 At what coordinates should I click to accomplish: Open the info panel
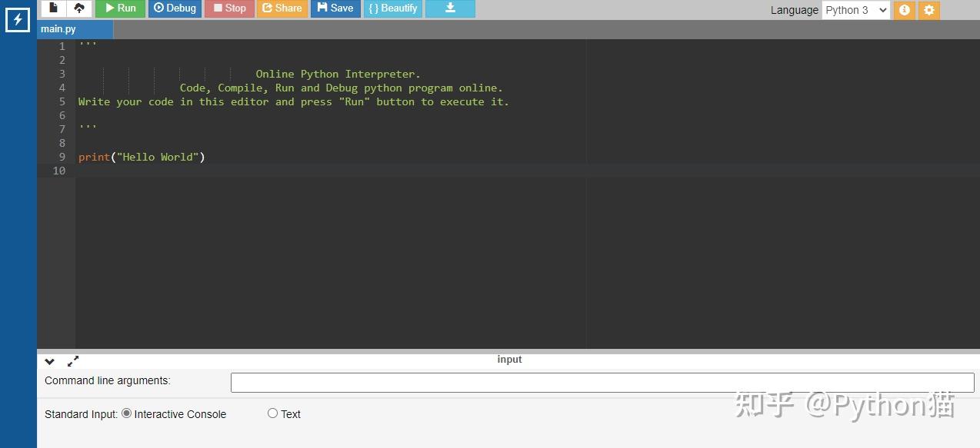click(x=904, y=10)
